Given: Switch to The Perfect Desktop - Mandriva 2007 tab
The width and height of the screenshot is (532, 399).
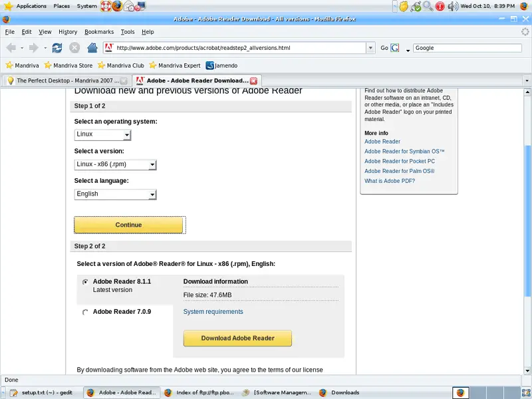Looking at the screenshot, I should [x=67, y=80].
